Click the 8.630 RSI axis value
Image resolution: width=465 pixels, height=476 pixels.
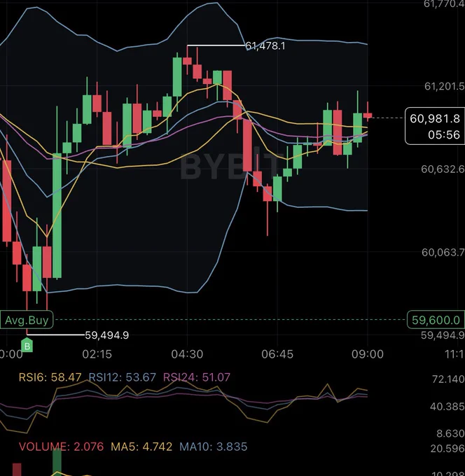(450, 433)
